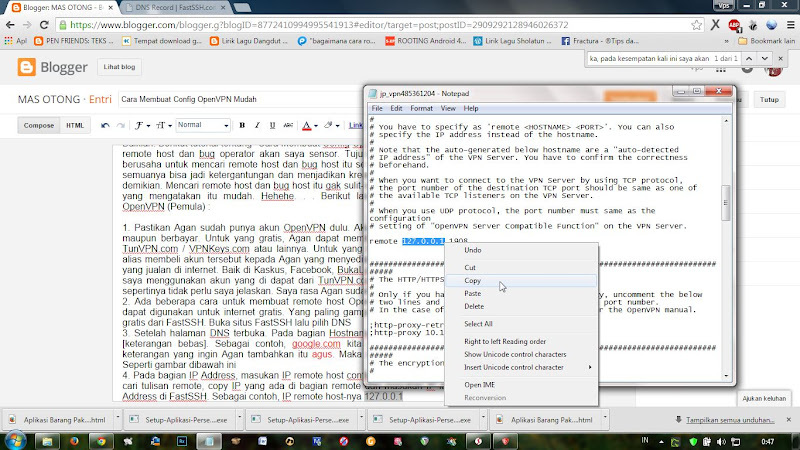
Task: Reload the current page
Action: [x=44, y=24]
